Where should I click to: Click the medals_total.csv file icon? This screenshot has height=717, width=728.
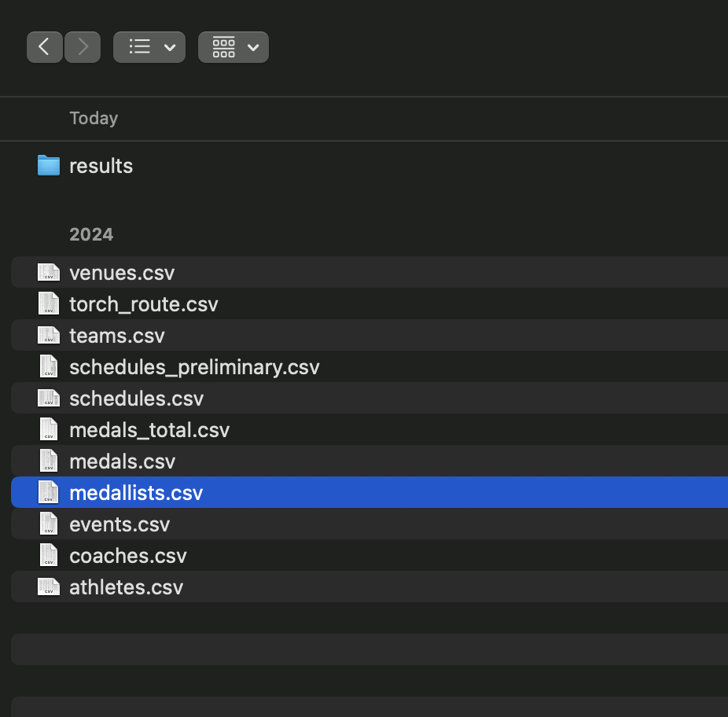[x=48, y=429]
